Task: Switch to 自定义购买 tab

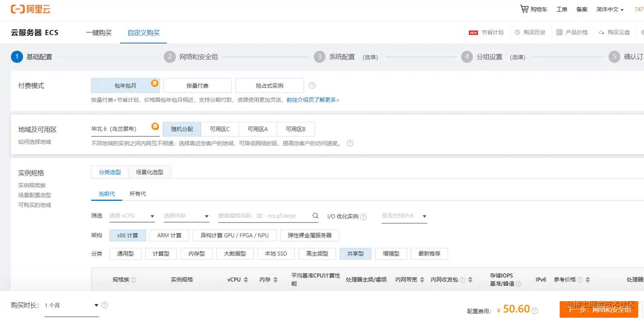Action: tap(144, 32)
